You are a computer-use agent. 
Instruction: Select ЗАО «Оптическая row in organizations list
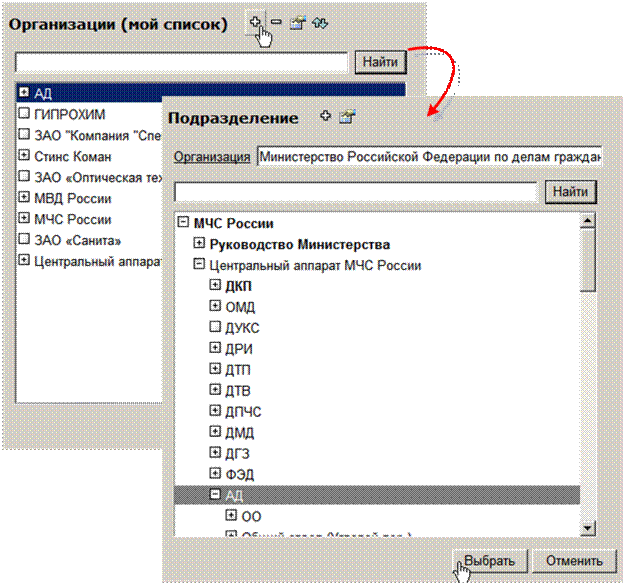(98, 178)
